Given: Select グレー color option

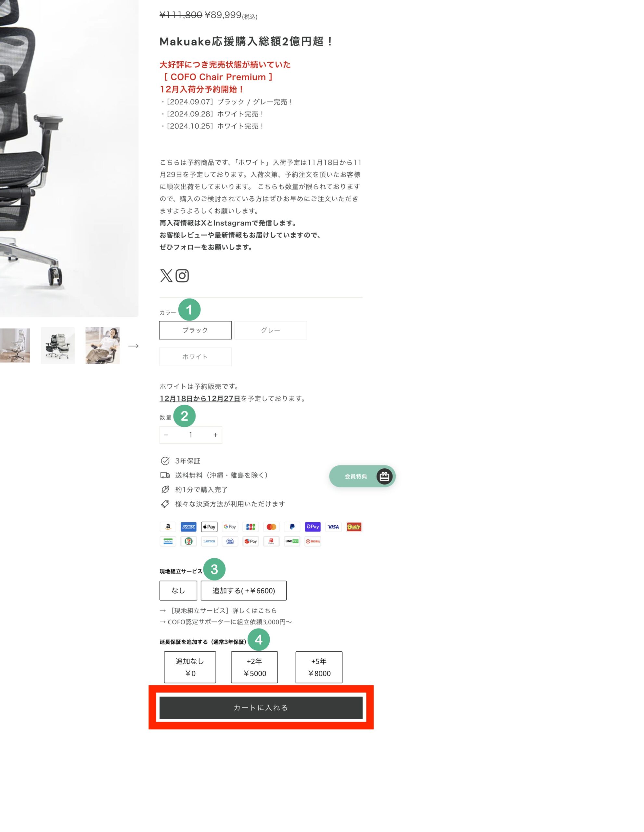Looking at the screenshot, I should [270, 330].
